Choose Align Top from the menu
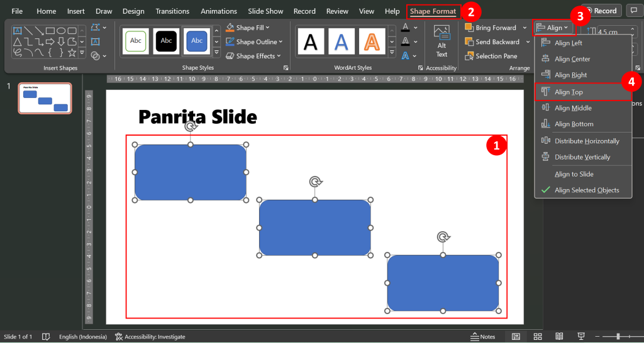The image size is (644, 343). click(583, 92)
